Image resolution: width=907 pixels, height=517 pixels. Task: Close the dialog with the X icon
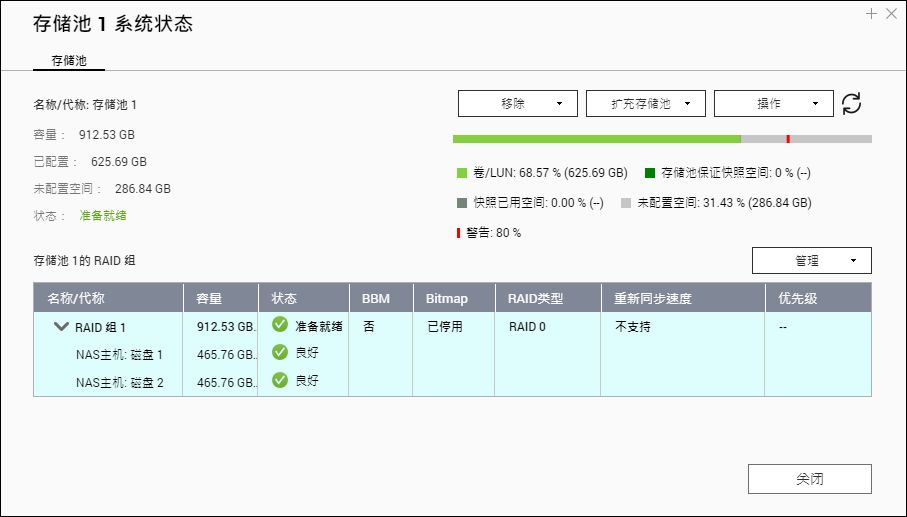[891, 13]
